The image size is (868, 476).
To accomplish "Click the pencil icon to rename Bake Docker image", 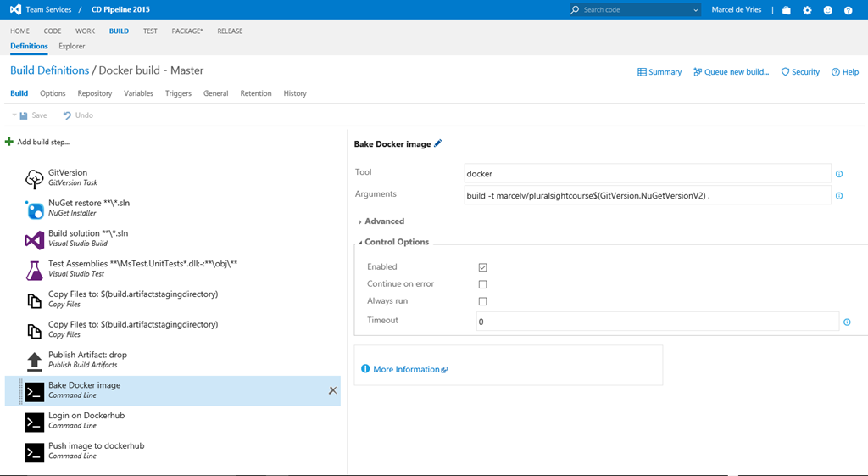I will [438, 143].
